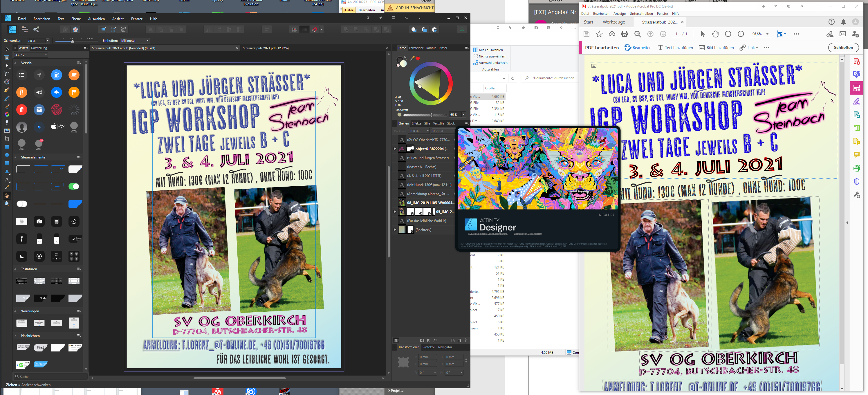Select the hand pan tool in Acrobat
The image size is (868, 395).
tap(715, 34)
